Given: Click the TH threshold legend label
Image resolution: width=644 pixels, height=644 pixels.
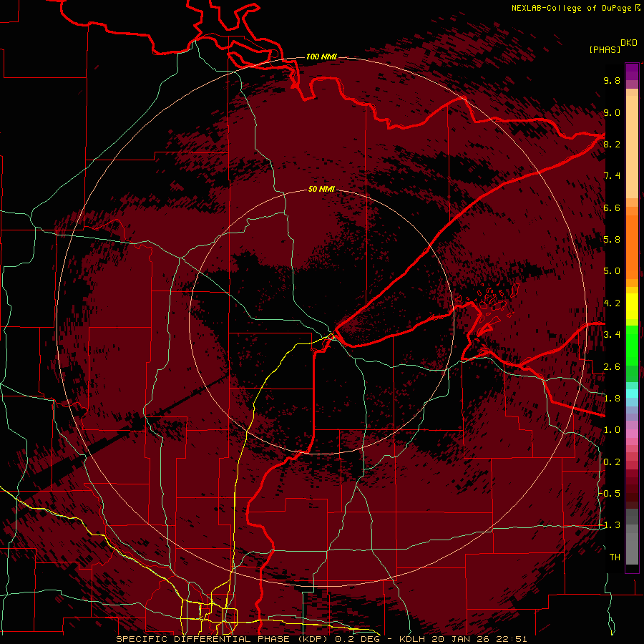Looking at the screenshot, I should [615, 557].
